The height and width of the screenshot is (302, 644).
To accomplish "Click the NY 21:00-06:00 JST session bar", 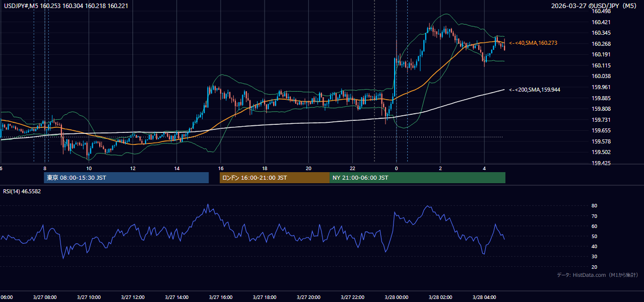I will point(417,178).
